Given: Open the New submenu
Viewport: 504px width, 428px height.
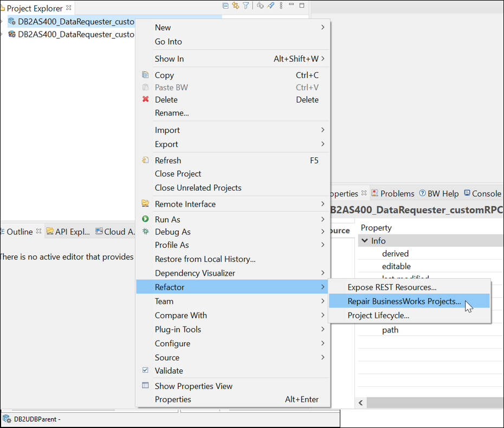Looking at the screenshot, I should click(x=233, y=27).
